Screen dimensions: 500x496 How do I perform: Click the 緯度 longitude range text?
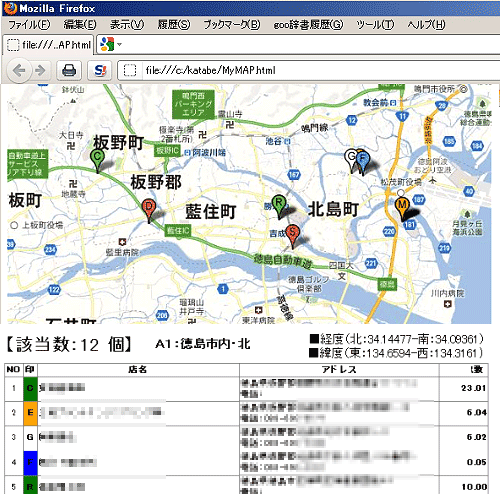point(396,353)
